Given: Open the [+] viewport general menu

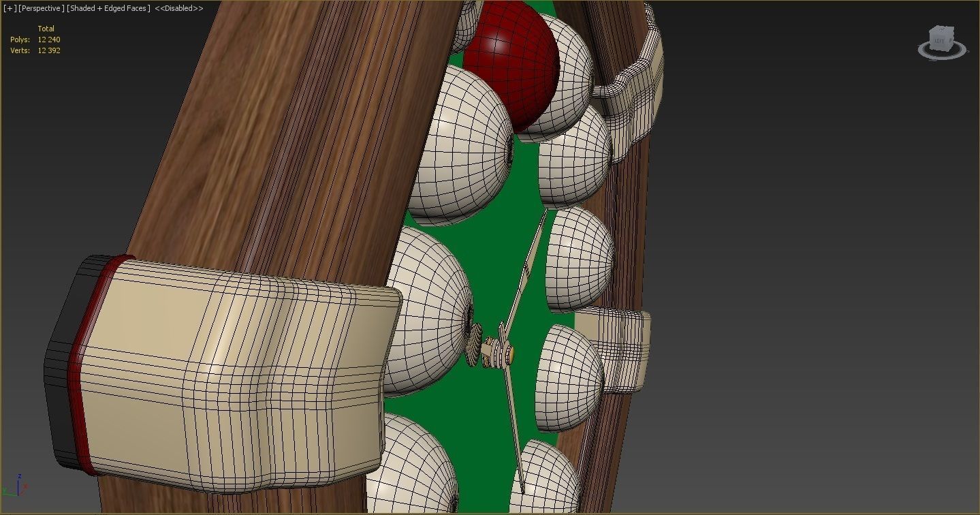Looking at the screenshot, I should tap(10, 8).
